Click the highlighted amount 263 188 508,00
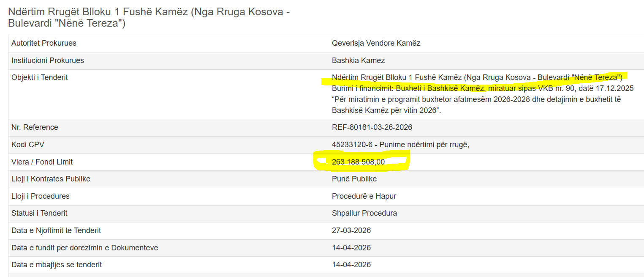Screen dimensions: 644x277 coord(358,162)
